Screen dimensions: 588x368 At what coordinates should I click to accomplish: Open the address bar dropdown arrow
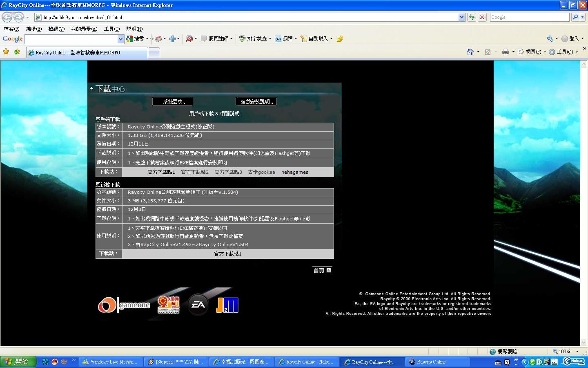click(461, 17)
